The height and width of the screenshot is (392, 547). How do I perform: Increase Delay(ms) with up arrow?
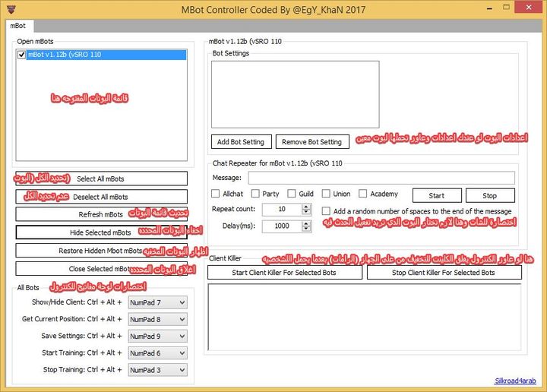(306, 223)
